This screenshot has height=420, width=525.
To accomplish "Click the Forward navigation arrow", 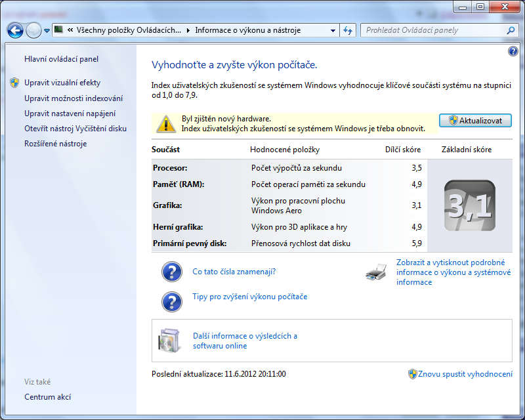I will point(33,31).
